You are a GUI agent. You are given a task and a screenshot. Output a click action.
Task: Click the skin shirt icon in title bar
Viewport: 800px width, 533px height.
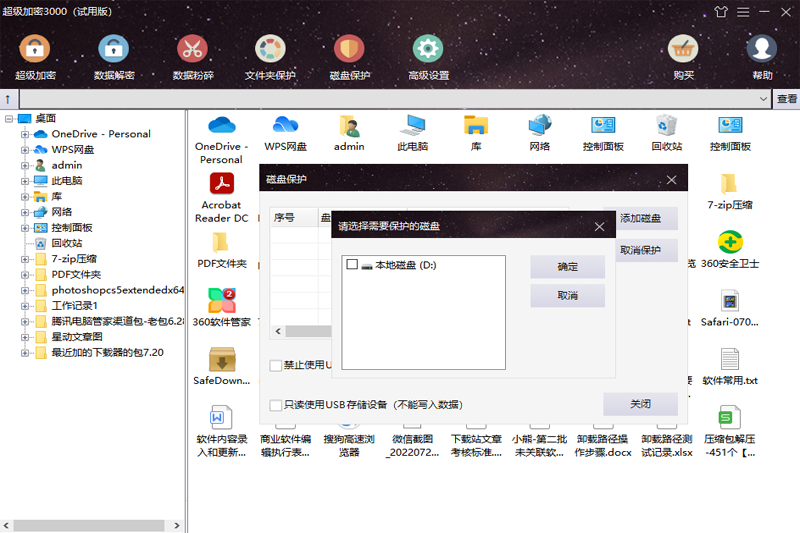[721, 11]
